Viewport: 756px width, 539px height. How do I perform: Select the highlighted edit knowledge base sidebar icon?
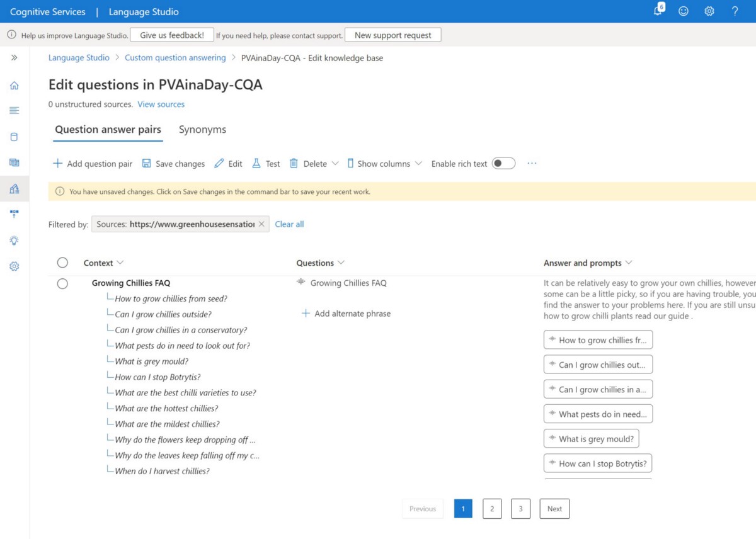[x=14, y=188]
